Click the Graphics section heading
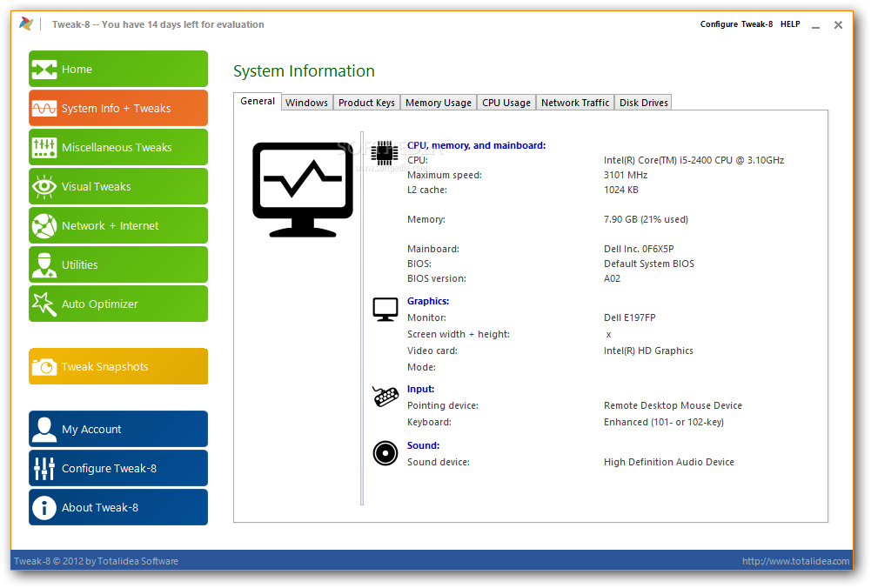The image size is (871, 588). coord(428,301)
